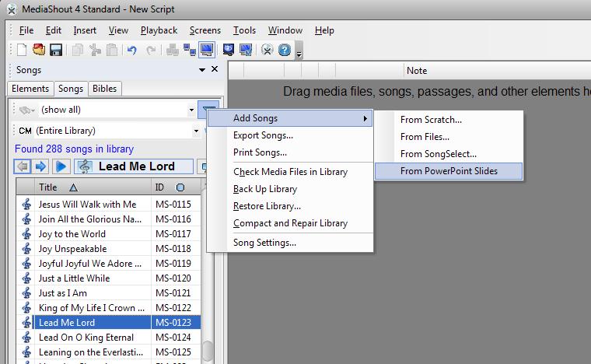Open a script with folder icon
This screenshot has width=591, height=364.
pyautogui.click(x=38, y=50)
